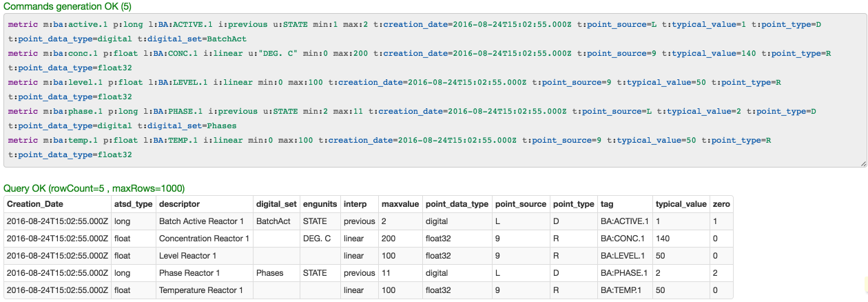Image resolution: width=868 pixels, height=302 pixels.
Task: Click the point_data_type column header
Action: (x=457, y=204)
